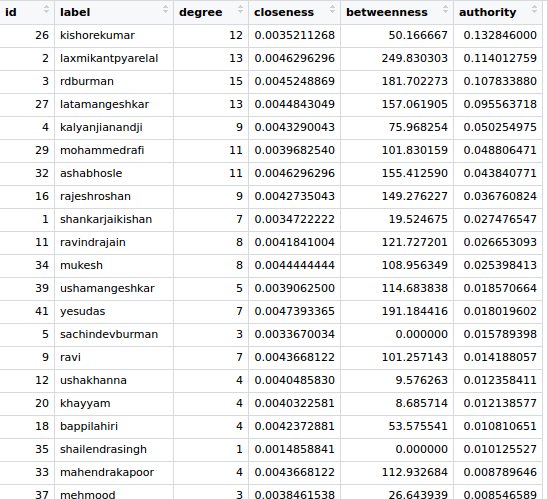Click betweenness value 114.683838
This screenshot has width=547, height=499.
[x=414, y=289]
